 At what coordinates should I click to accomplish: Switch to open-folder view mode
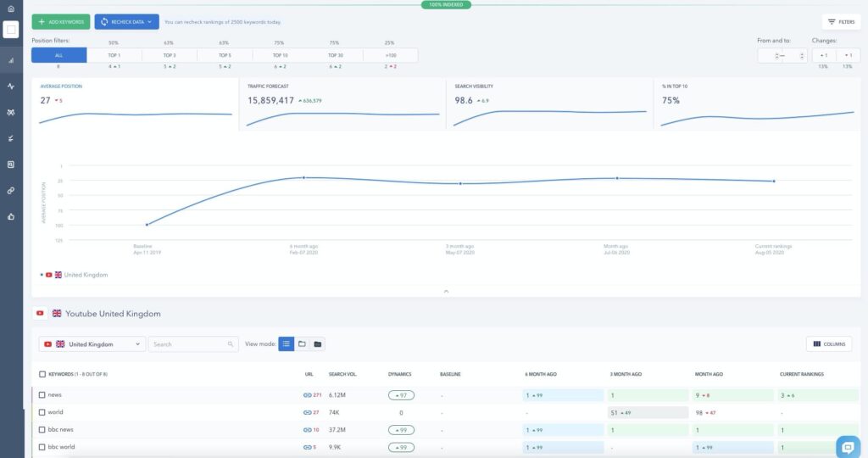click(302, 343)
